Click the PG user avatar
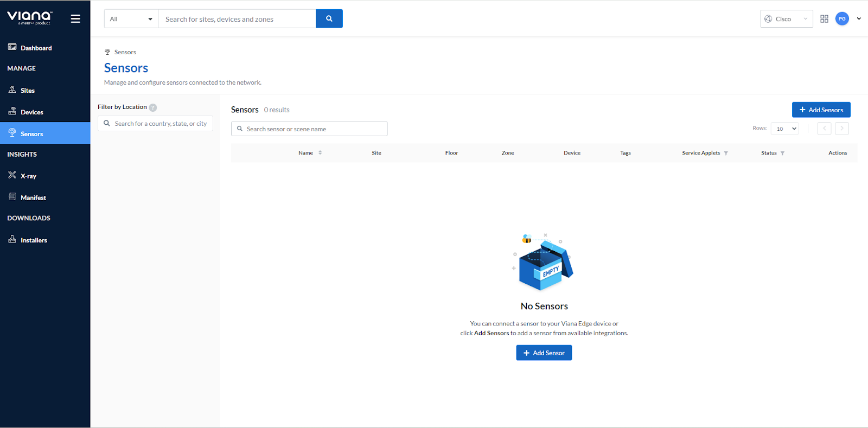Image resolution: width=868 pixels, height=428 pixels. 842,19
